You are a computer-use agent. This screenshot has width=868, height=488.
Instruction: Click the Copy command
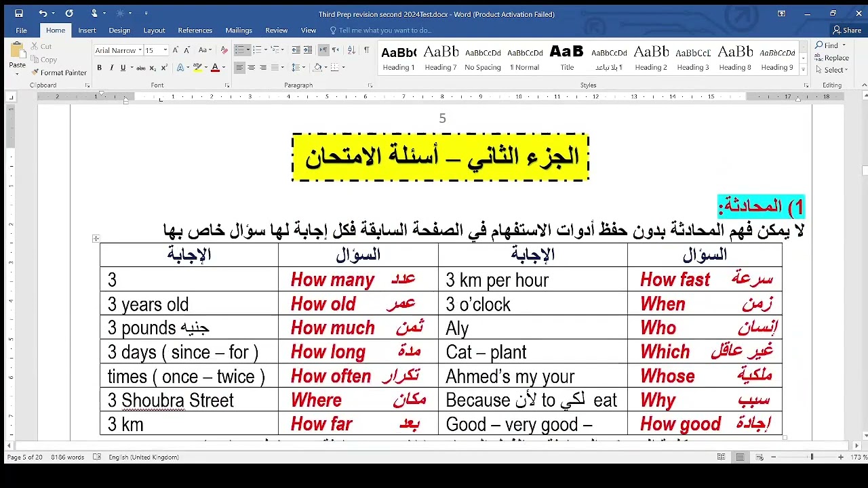point(43,60)
